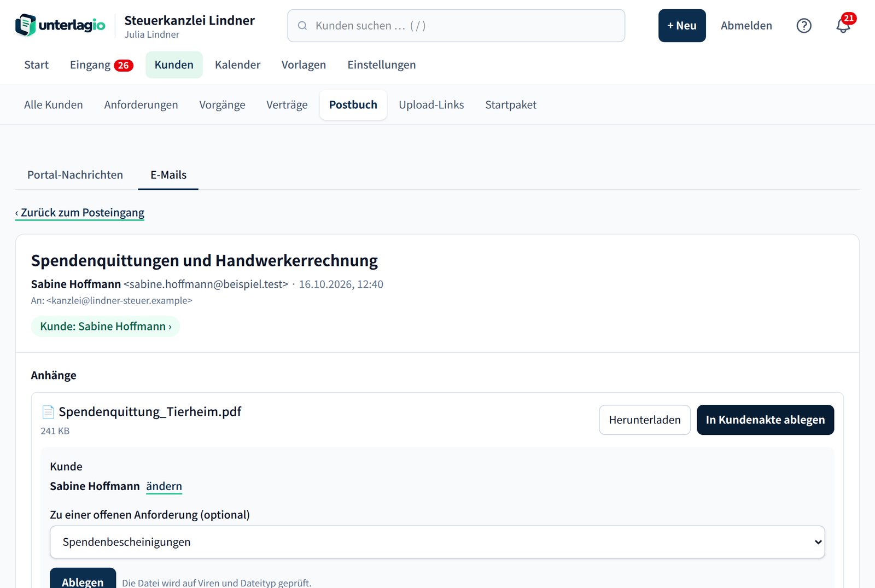Select the Postbuch subtab
The height and width of the screenshot is (588, 875).
click(353, 105)
